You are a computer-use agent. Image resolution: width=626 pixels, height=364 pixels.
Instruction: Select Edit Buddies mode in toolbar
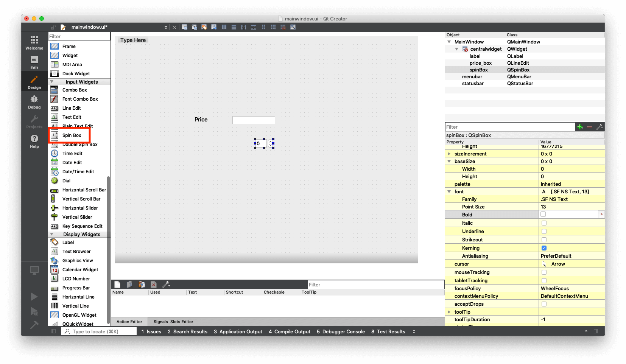click(204, 27)
